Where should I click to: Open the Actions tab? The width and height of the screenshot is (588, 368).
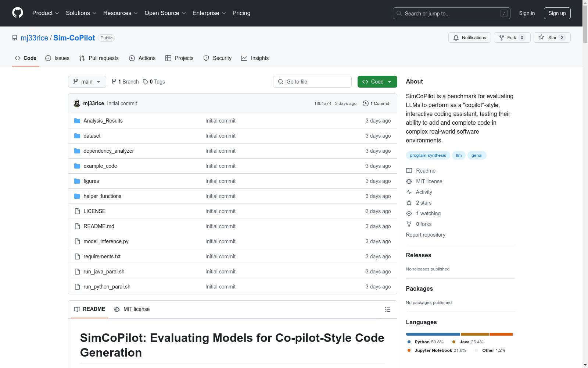142,58
